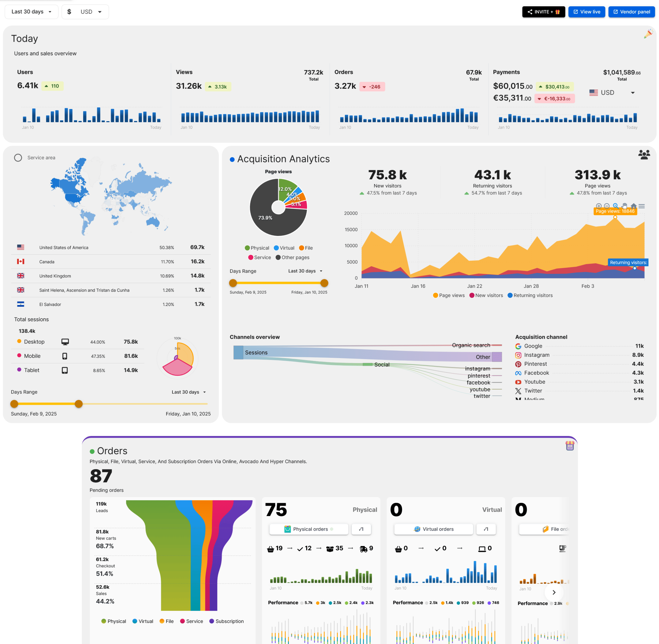The image size is (659, 644).
Task: Select the magnifier selection zoom tool
Action: (615, 206)
